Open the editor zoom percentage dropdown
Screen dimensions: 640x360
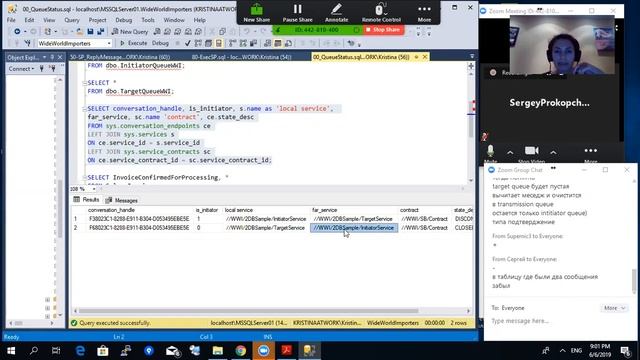click(93, 189)
